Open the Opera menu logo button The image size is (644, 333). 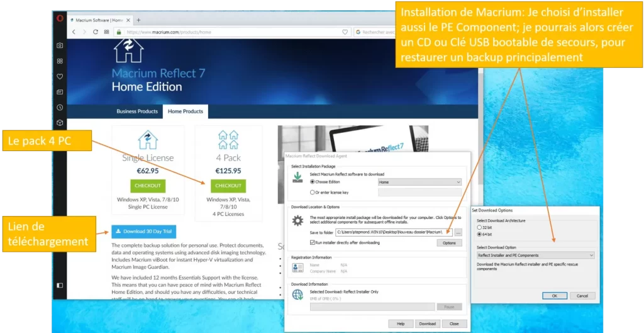pos(60,18)
